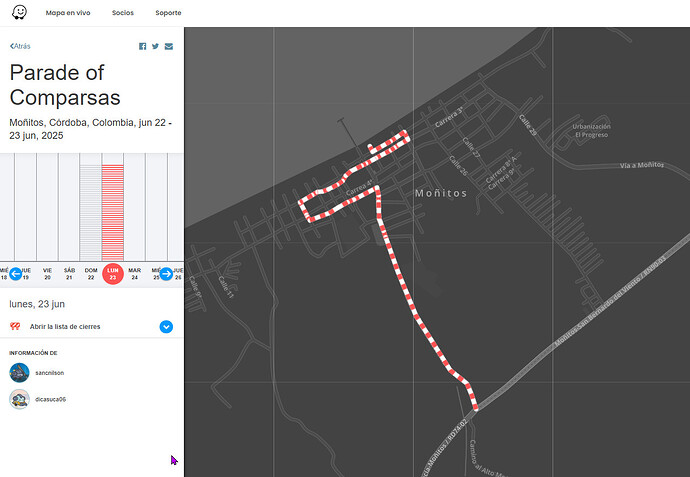The image size is (690, 477).
Task: Share event on Facebook
Action: tap(143, 46)
